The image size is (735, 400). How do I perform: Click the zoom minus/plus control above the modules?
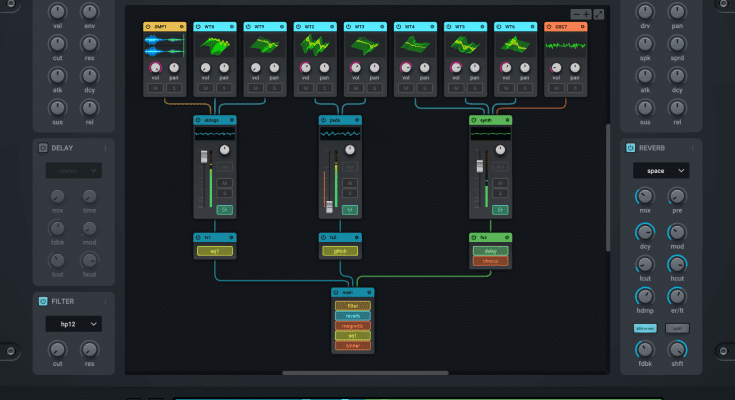pyautogui.click(x=580, y=14)
